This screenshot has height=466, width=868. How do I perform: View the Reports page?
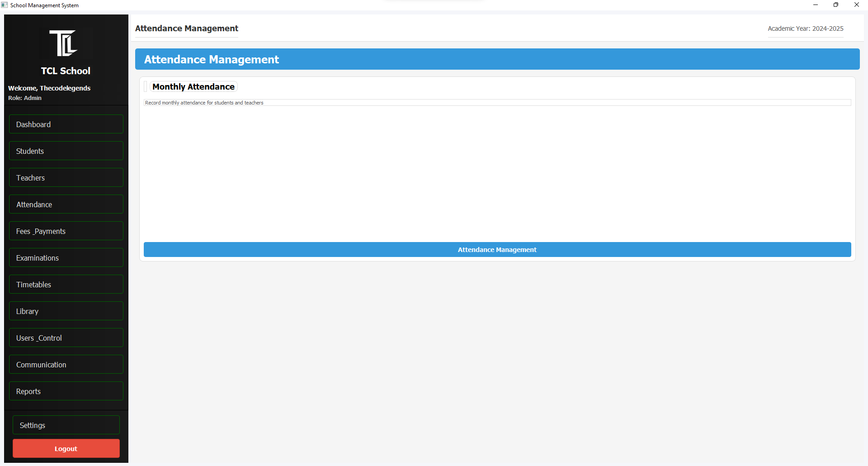tap(66, 391)
